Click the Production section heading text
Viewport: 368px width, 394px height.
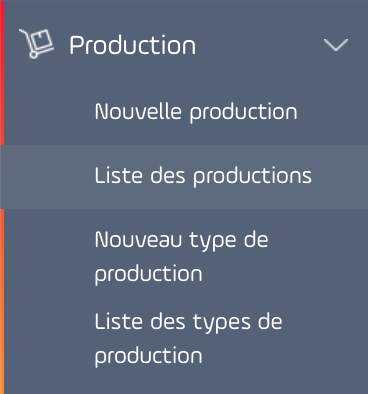[132, 46]
